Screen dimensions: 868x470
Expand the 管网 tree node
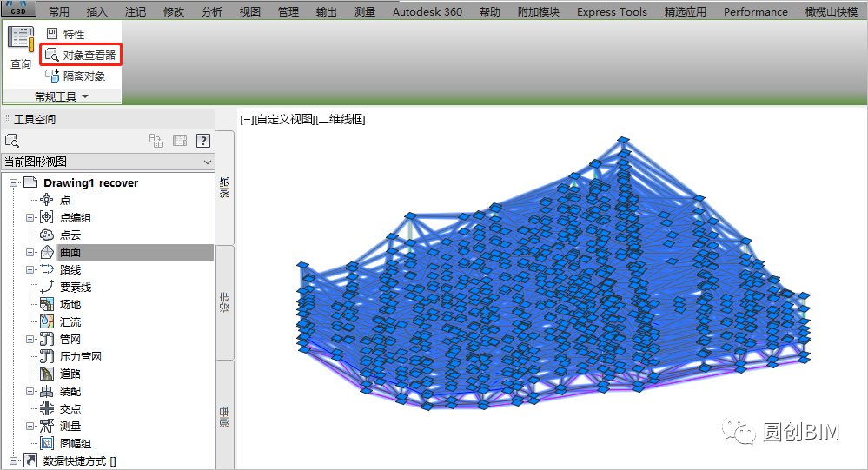pyautogui.click(x=30, y=340)
